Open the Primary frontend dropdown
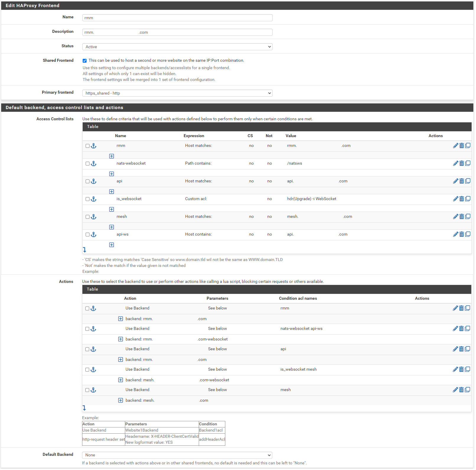Viewport: 476px width, 470px height. (177, 93)
